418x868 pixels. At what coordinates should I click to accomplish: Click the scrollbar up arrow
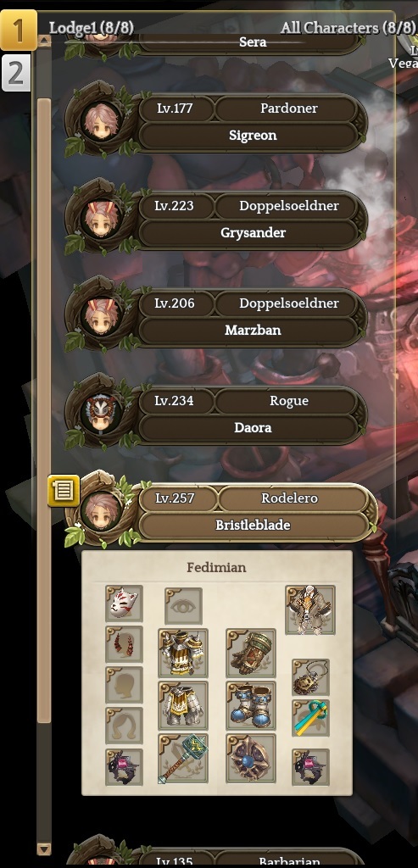coord(44,41)
